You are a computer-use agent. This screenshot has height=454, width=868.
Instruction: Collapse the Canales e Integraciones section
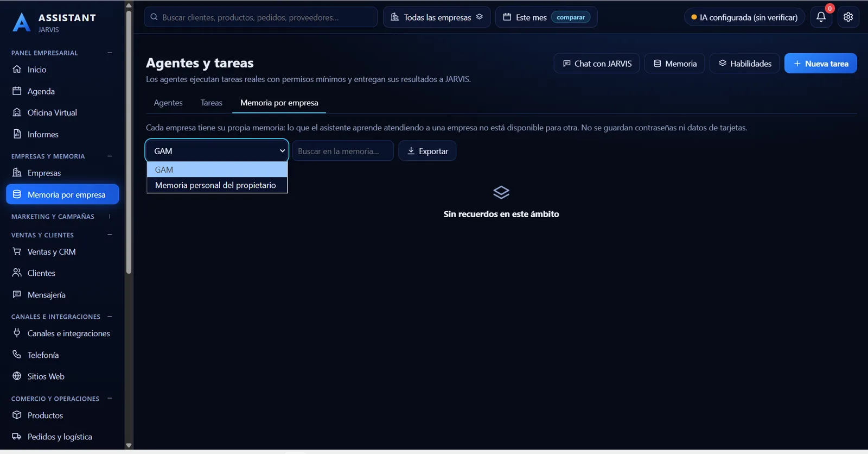click(x=110, y=316)
